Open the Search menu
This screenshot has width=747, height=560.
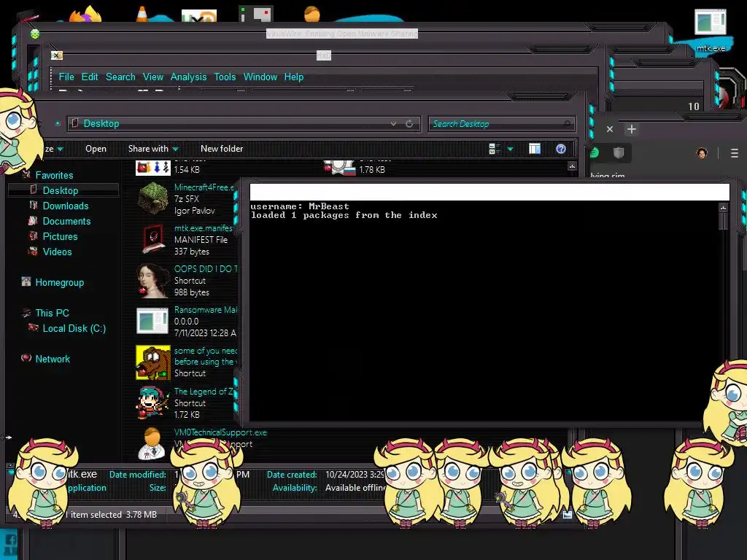coord(120,77)
